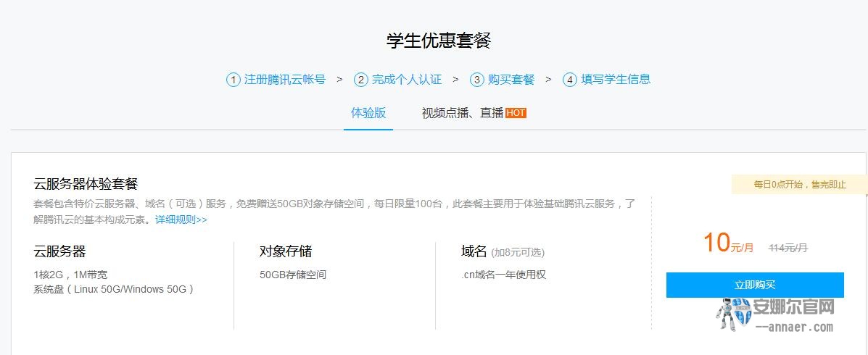The width and height of the screenshot is (868, 355).
Task: Click the circled number 3 step icon
Action: tap(476, 80)
